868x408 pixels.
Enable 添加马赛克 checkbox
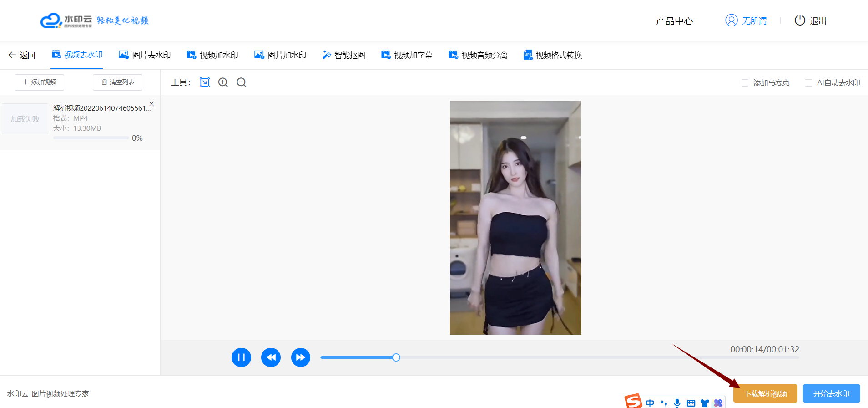pos(745,83)
